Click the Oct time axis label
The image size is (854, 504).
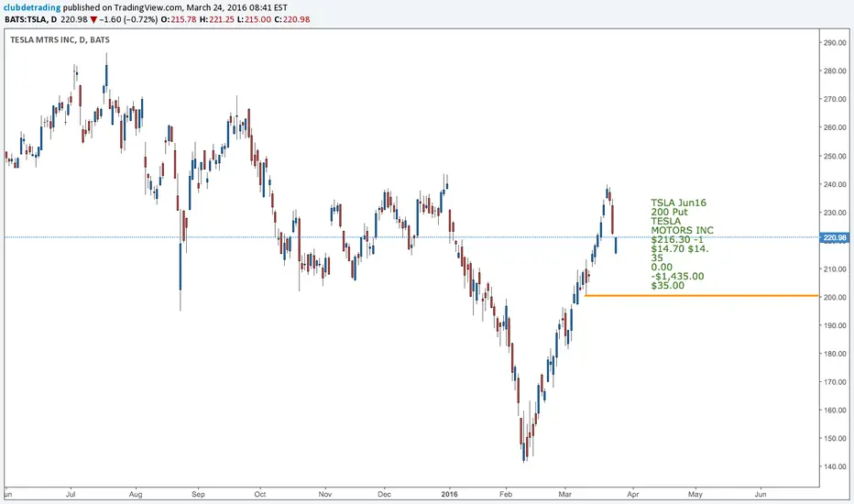coord(260,494)
